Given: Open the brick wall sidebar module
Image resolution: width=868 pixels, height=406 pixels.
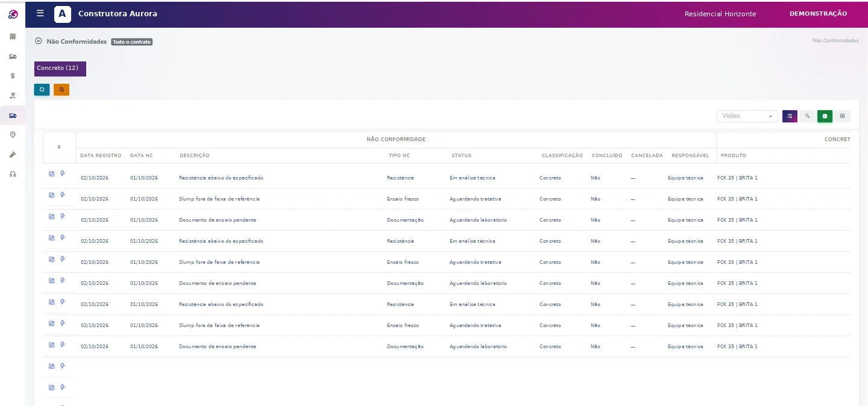Looking at the screenshot, I should pos(13,36).
